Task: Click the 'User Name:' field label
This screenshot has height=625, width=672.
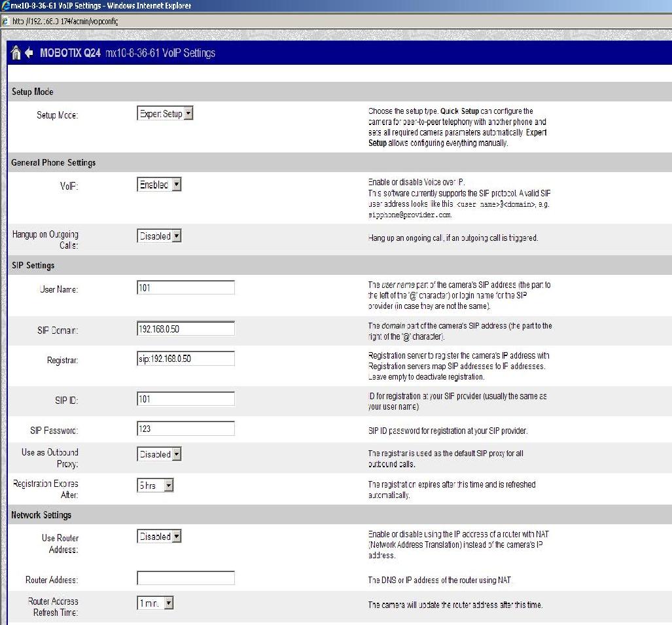Action: (x=59, y=289)
